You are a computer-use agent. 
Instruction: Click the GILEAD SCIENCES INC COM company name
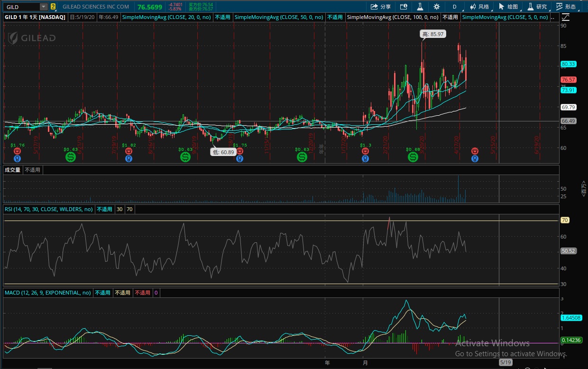[96, 7]
